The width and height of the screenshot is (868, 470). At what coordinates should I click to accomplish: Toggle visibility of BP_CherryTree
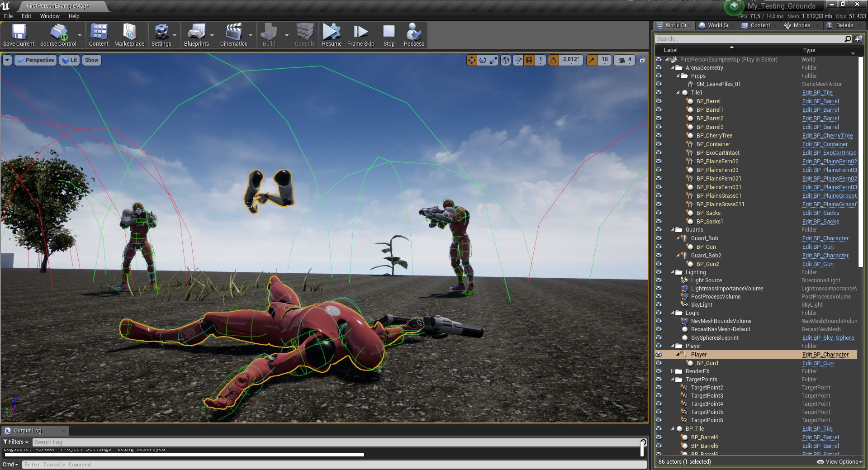[x=659, y=136]
